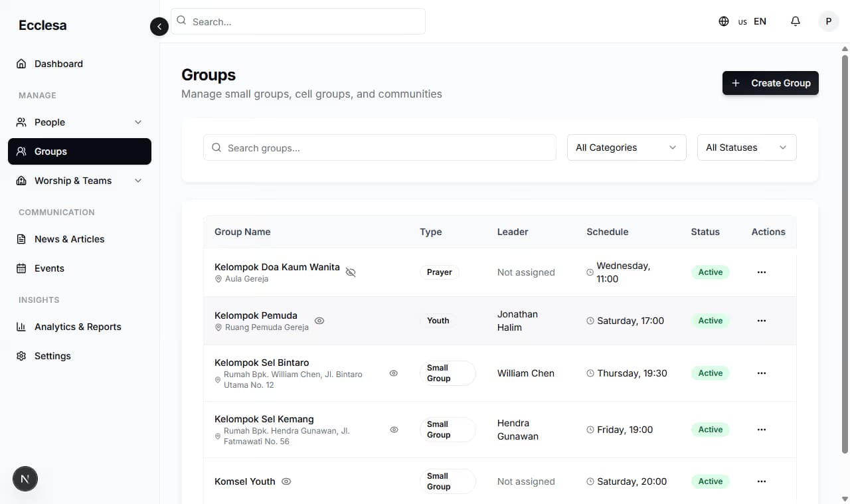This screenshot has height=504, width=850.
Task: Click the News & Articles document icon
Action: 21,239
